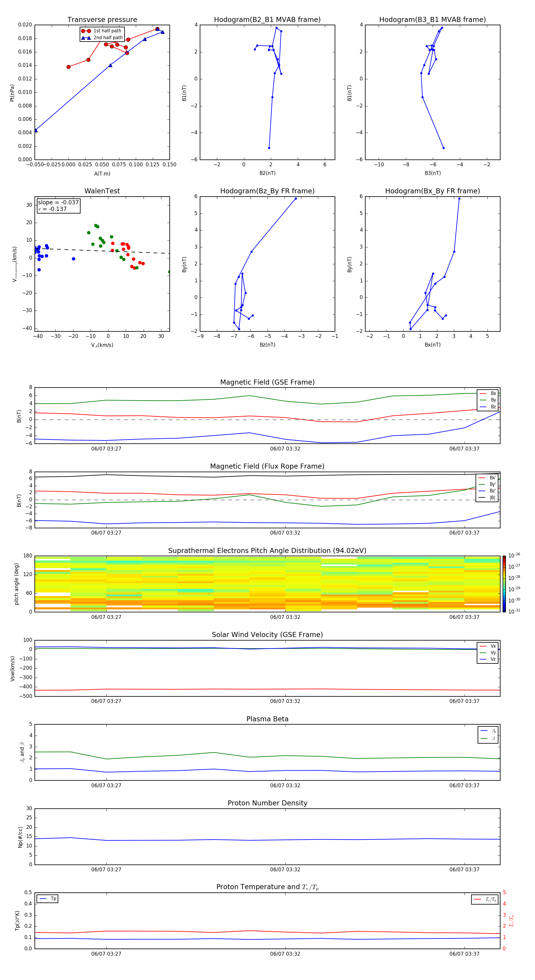535x980 pixels.
Task: Select the "Tp" legend entry
Action: [48, 899]
